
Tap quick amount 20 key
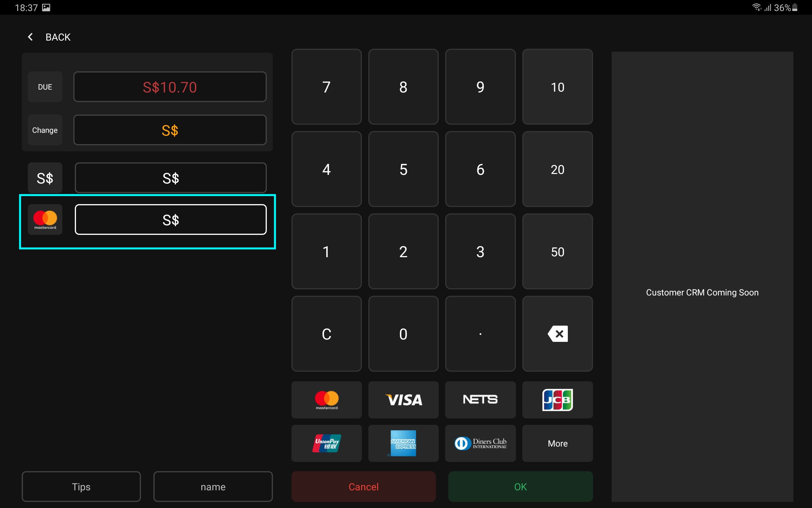557,169
